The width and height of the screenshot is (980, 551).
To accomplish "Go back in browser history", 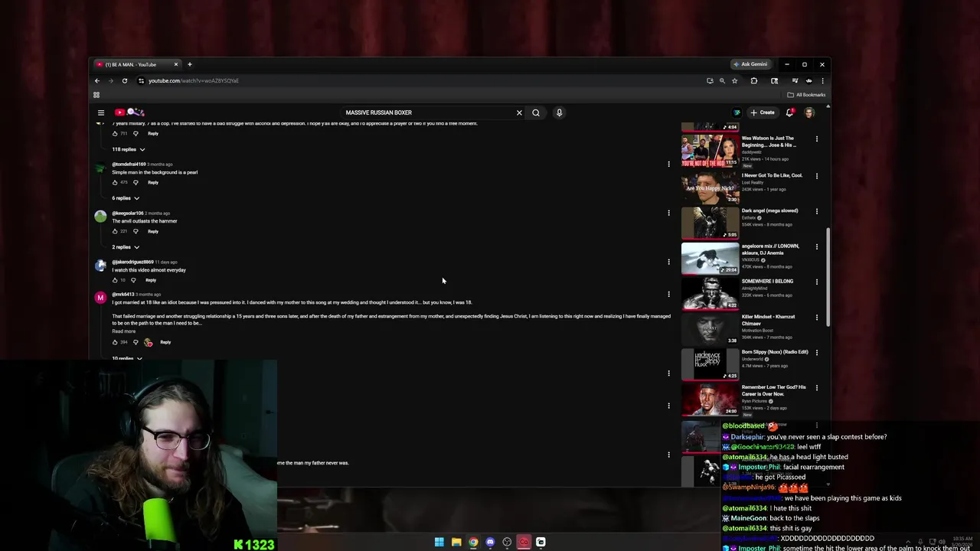I will (97, 80).
